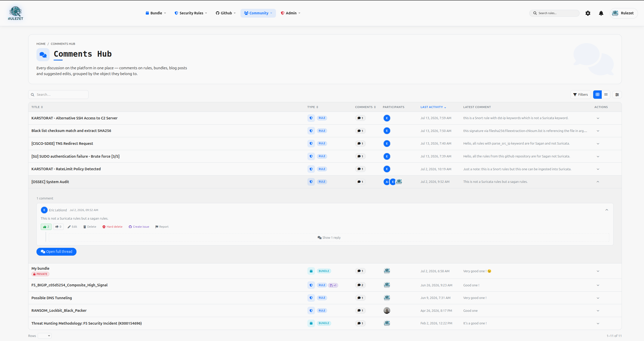Expand the My bundle row
Image resolution: width=644 pixels, height=341 pixels.
click(598, 271)
